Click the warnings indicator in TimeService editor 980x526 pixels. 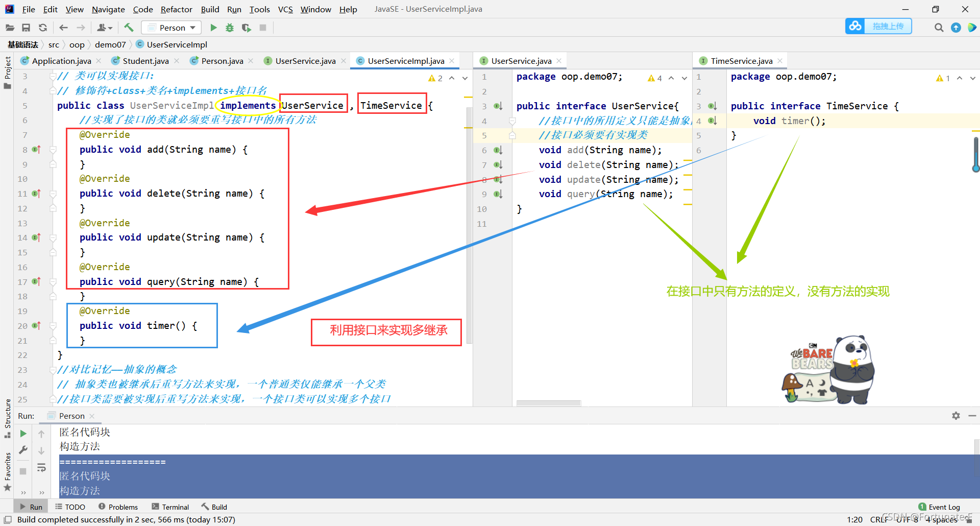tap(943, 78)
